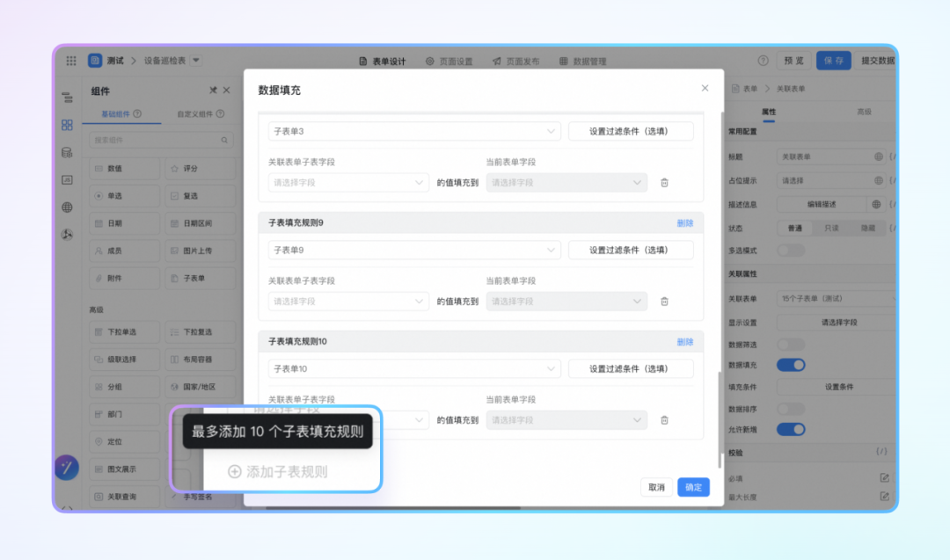Viewport: 950px width, 560px height.
Task: Click the 确定 button in dialog
Action: tap(693, 487)
